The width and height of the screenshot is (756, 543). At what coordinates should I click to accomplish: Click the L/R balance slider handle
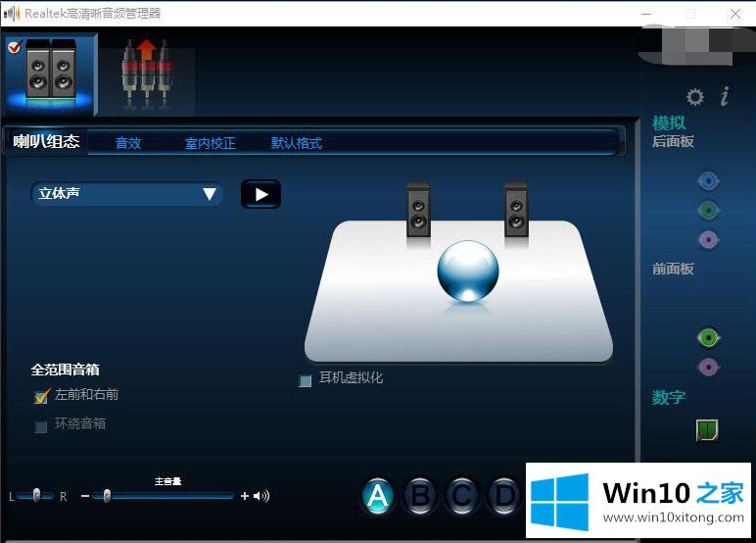(36, 495)
